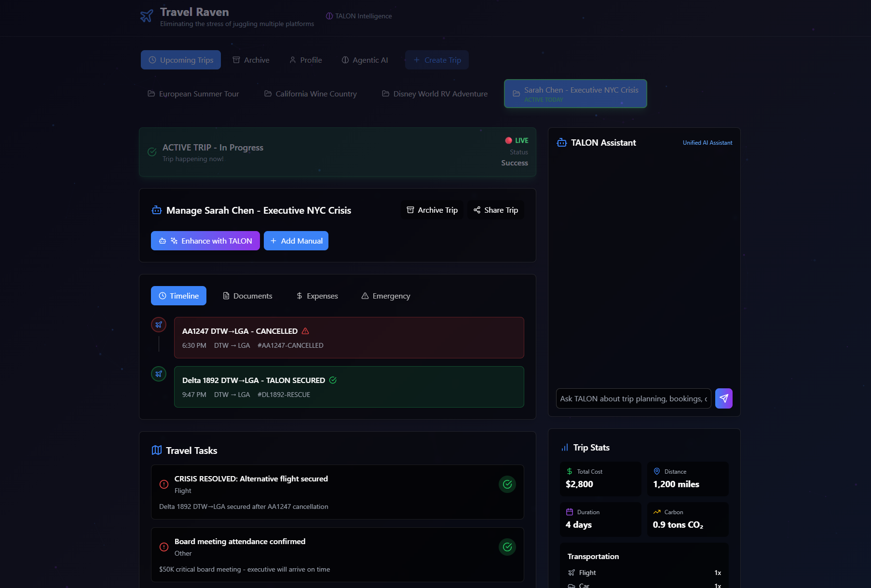Click the Delta 1892 timeline plane icon
This screenshot has height=588, width=871.
coord(159,374)
